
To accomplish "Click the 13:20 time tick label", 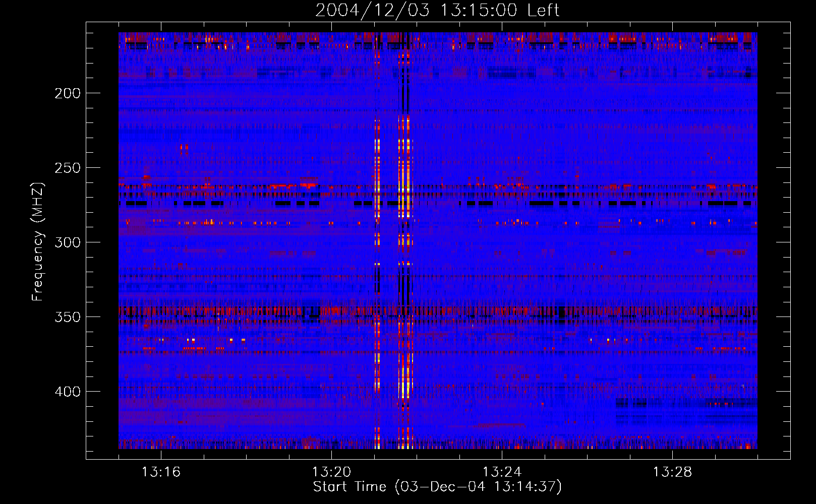I will pos(331,472).
